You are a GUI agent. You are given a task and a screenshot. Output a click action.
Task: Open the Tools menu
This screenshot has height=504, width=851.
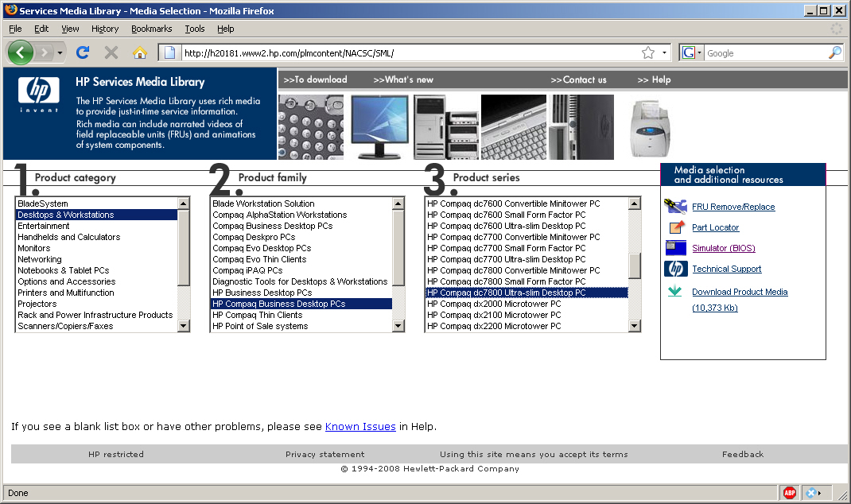[x=195, y=29]
